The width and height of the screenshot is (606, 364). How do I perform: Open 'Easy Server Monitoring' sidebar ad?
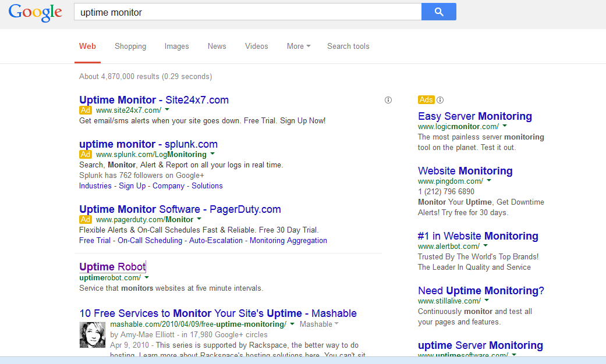pyautogui.click(x=474, y=116)
